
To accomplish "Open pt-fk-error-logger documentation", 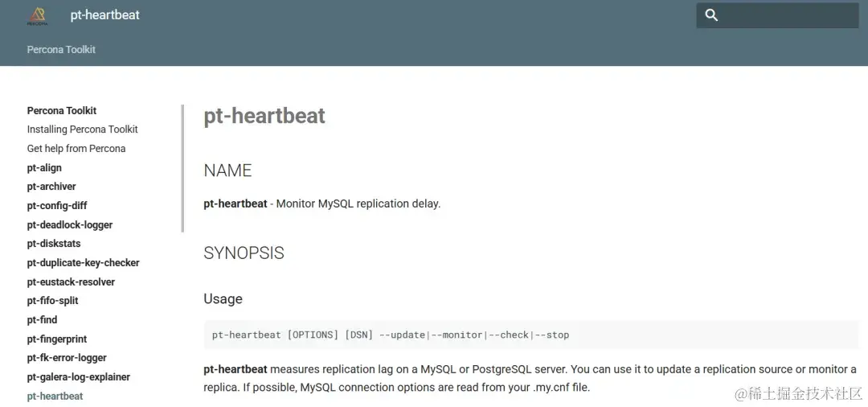I will [67, 358].
